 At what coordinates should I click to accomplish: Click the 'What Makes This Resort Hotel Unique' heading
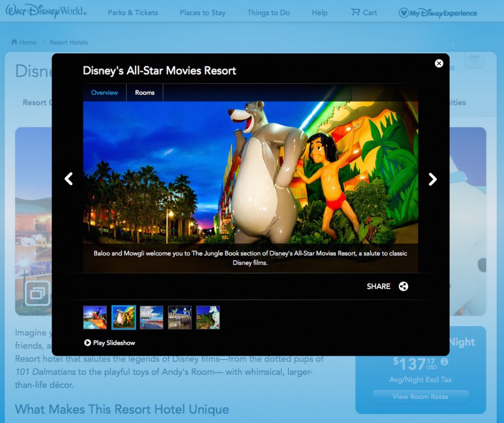(122, 409)
